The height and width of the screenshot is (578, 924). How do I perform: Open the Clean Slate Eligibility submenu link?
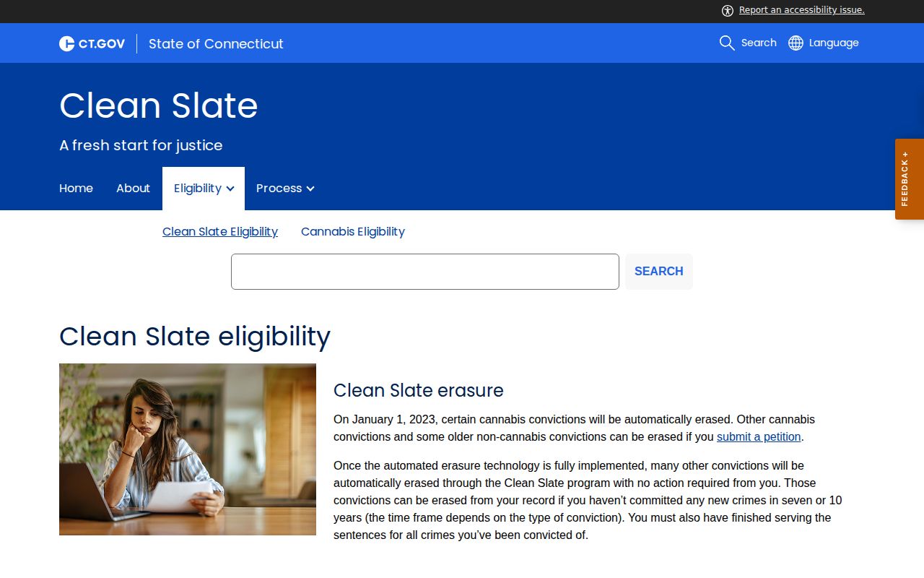pos(220,231)
